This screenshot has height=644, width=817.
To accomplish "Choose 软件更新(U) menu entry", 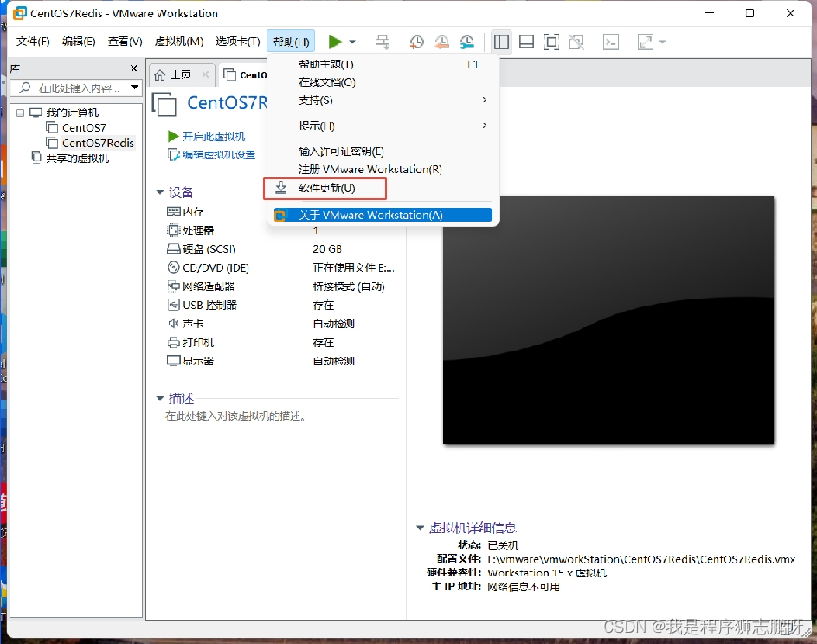I will [x=383, y=188].
